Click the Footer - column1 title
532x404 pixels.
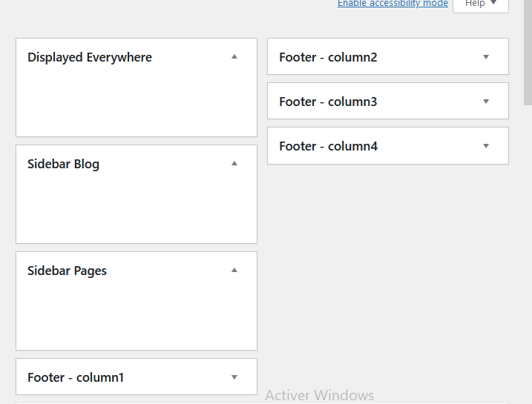[76, 377]
